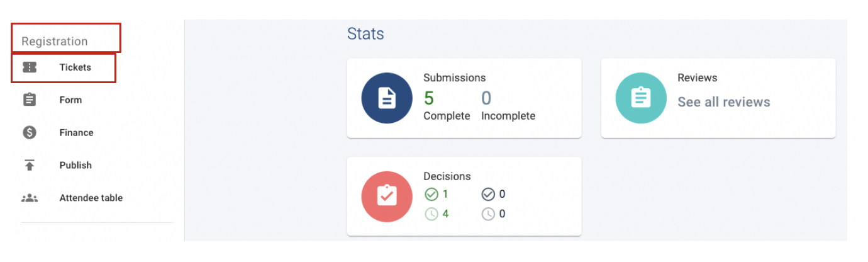The image size is (868, 262).
Task: Click the Publish upload arrow icon
Action: coord(30,165)
